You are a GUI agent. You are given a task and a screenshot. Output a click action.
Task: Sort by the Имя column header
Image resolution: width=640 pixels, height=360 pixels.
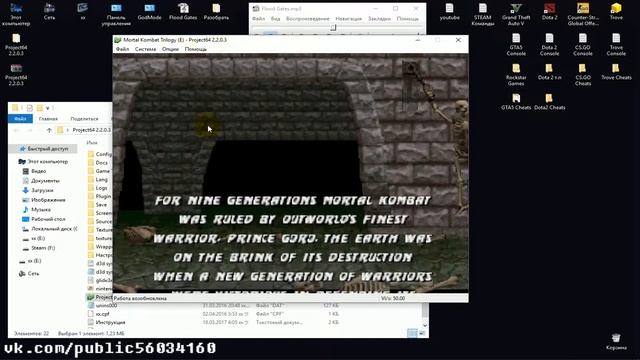[x=92, y=143]
